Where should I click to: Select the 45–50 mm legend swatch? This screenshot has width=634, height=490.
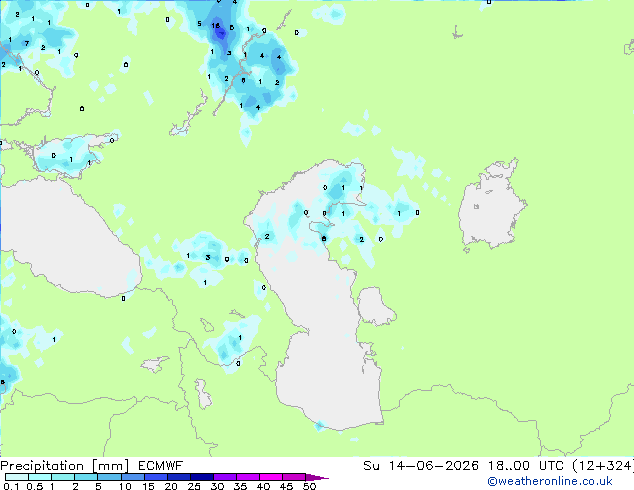pyautogui.click(x=294, y=477)
